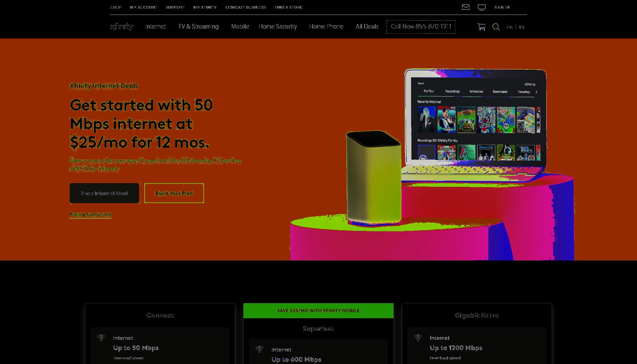Open My Xfinity link
637x364 pixels.
(x=205, y=7)
